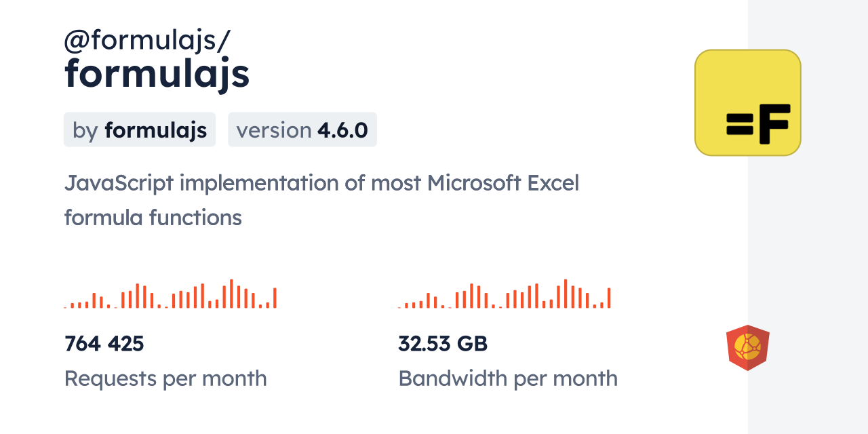The width and height of the screenshot is (868, 434).
Task: Click the "Bandwidth per month" label
Action: click(x=507, y=378)
